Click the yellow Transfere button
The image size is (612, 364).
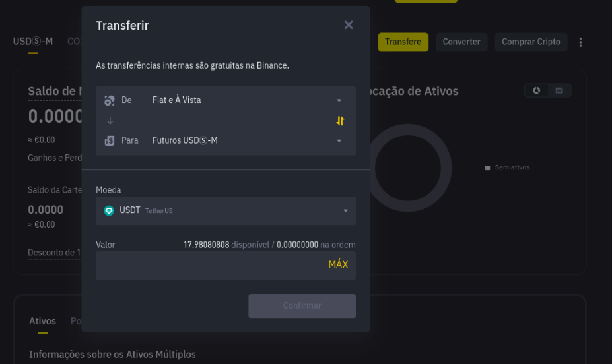[403, 42]
